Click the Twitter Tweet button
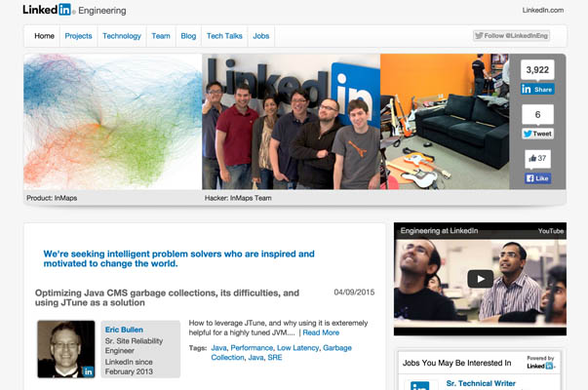The image size is (588, 390). [x=537, y=134]
